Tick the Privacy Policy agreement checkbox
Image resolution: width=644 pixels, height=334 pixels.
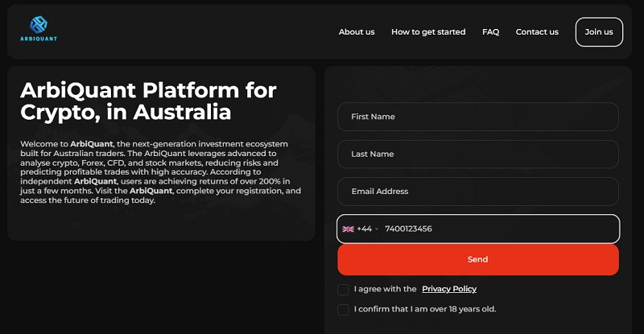tap(344, 289)
